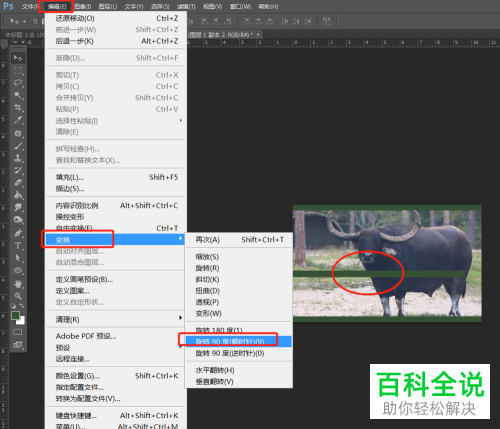This screenshot has width=500, height=429.
Task: Select the Pen tool
Action: pos(18,233)
